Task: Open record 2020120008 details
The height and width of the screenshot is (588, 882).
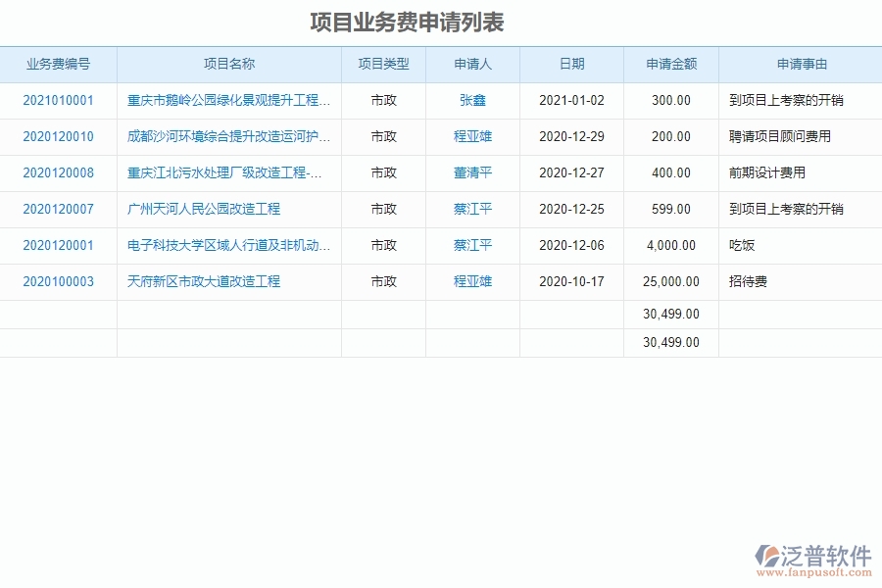Action: click(58, 172)
